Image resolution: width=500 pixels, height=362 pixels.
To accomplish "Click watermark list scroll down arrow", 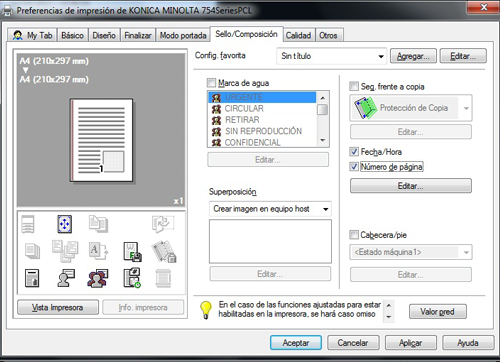I will 322,140.
